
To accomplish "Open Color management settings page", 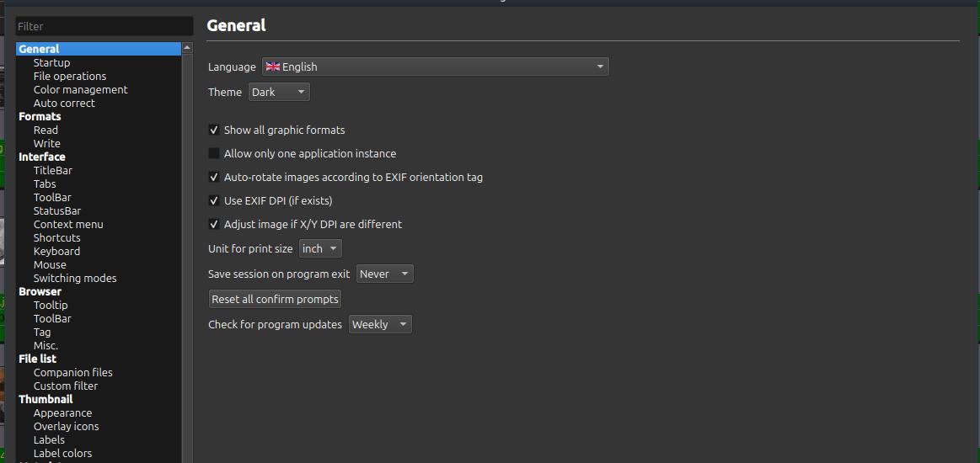I will point(80,89).
